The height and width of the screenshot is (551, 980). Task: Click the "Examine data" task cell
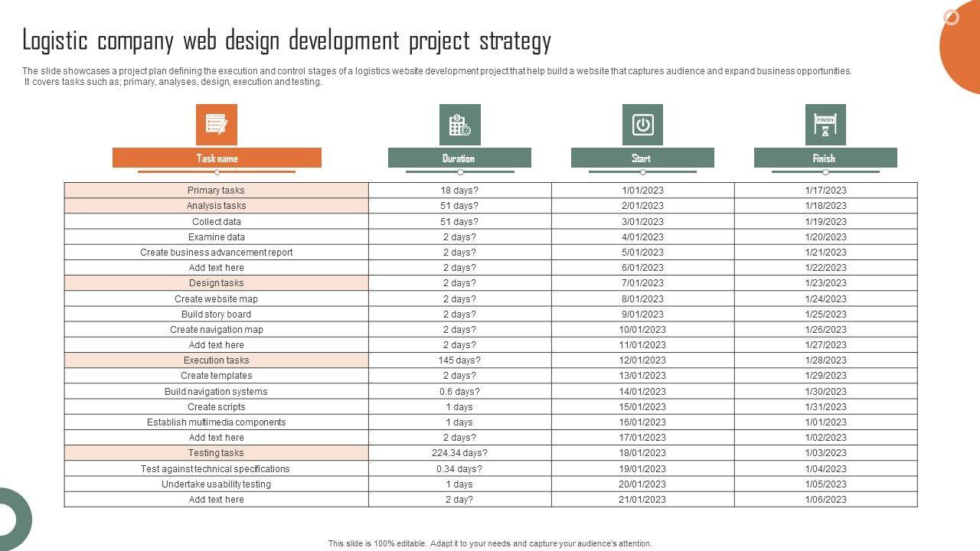coord(217,236)
